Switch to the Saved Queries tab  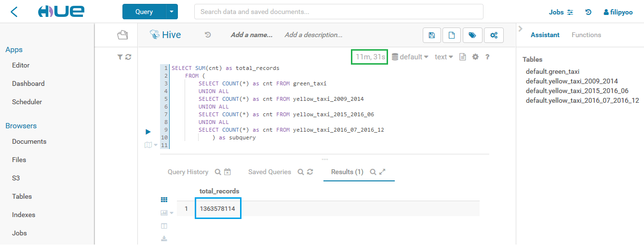(269, 172)
